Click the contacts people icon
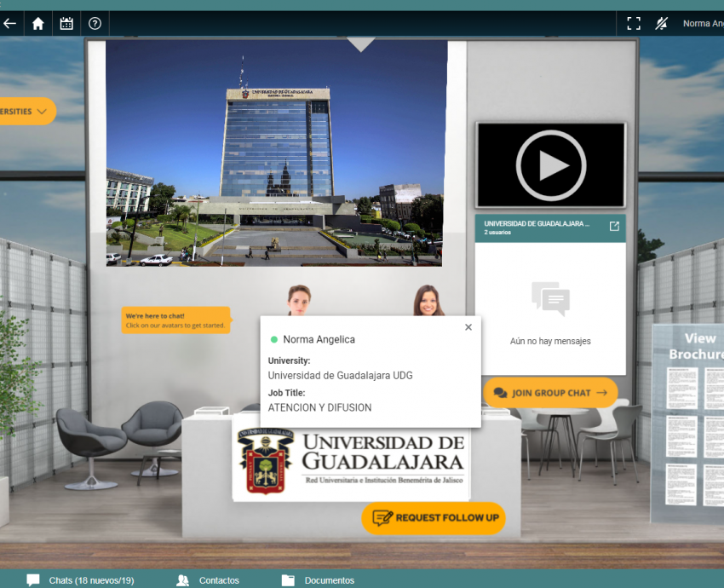 (183, 580)
